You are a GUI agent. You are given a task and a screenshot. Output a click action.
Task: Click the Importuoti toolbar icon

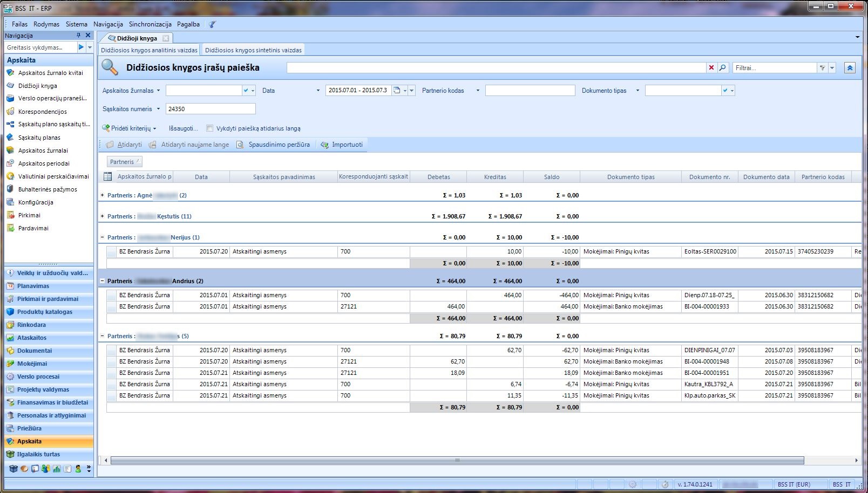click(x=324, y=145)
